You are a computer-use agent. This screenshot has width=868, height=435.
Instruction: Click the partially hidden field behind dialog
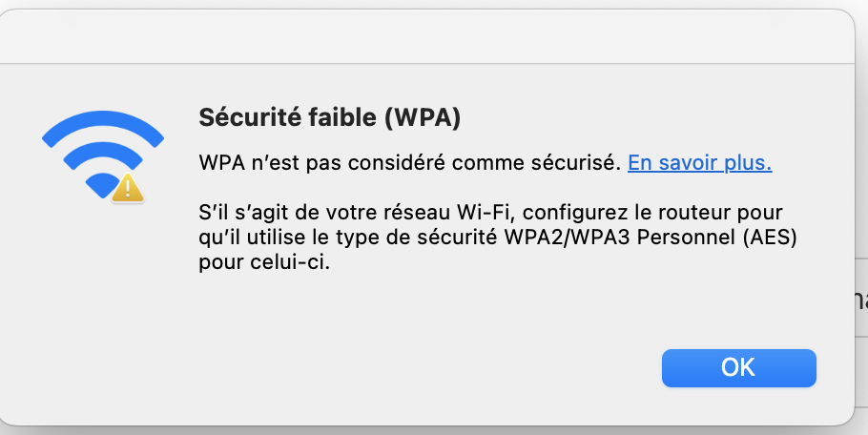[860, 300]
